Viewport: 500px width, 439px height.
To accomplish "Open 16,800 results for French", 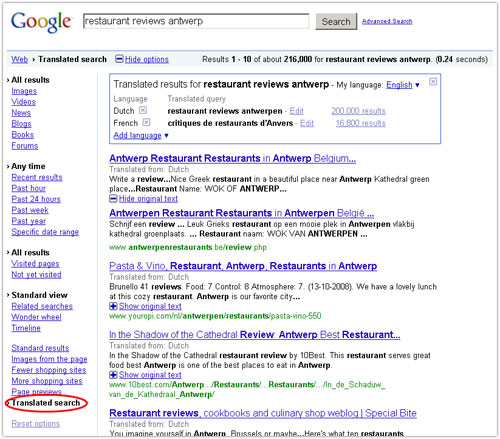I will tap(361, 123).
